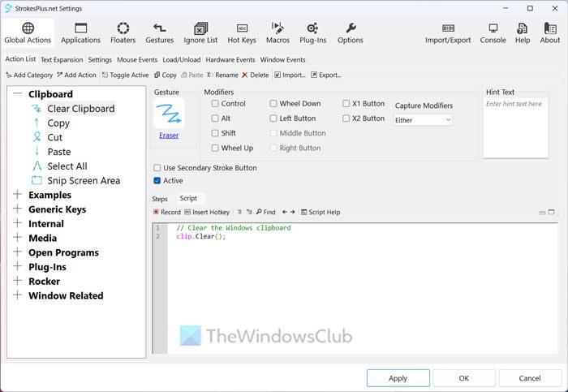Open the Macros section
568x392 pixels.
pyautogui.click(x=278, y=33)
